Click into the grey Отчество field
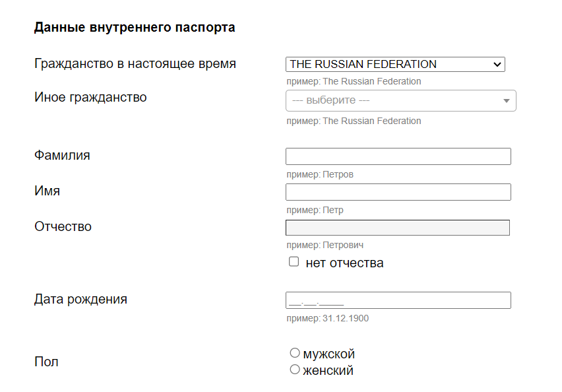 click(x=398, y=228)
